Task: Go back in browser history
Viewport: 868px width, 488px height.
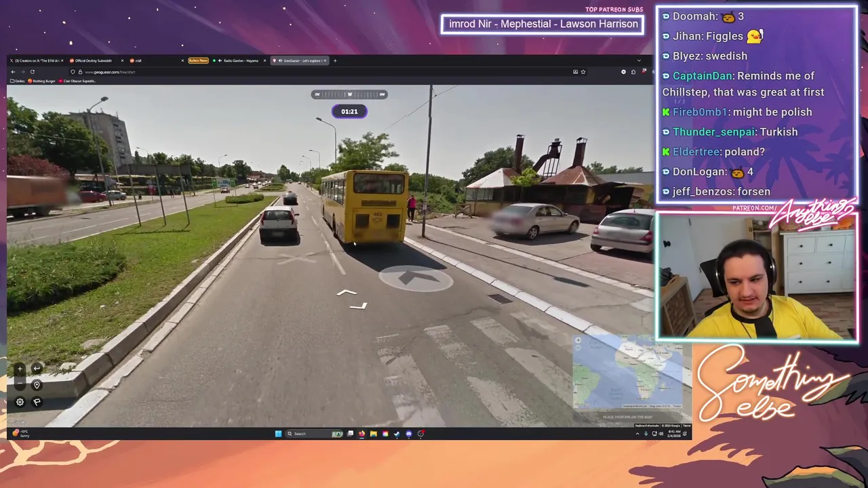Action: coord(13,72)
